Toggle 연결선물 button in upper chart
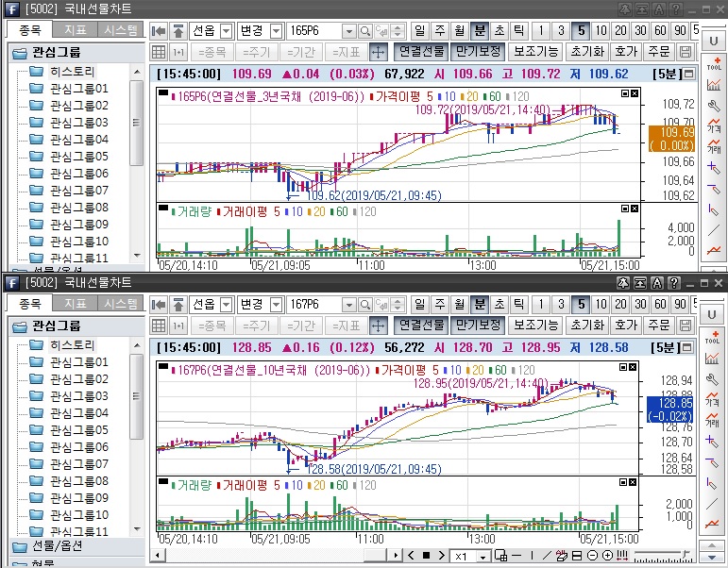The image size is (728, 568). [419, 52]
